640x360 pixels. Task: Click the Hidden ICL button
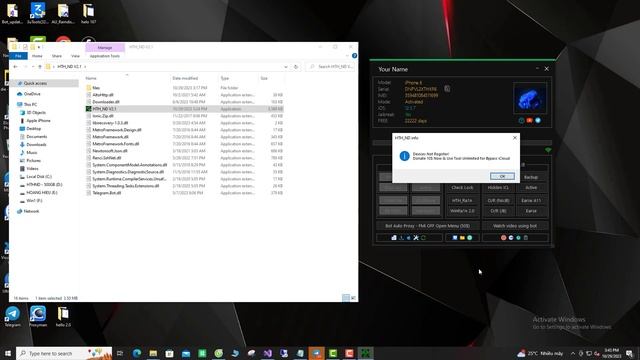click(x=498, y=188)
